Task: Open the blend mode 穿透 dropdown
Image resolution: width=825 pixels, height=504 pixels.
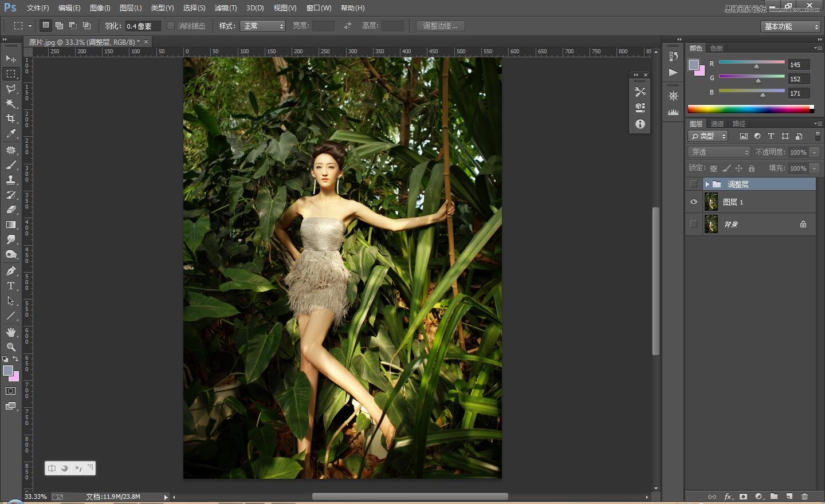Action: 719,152
